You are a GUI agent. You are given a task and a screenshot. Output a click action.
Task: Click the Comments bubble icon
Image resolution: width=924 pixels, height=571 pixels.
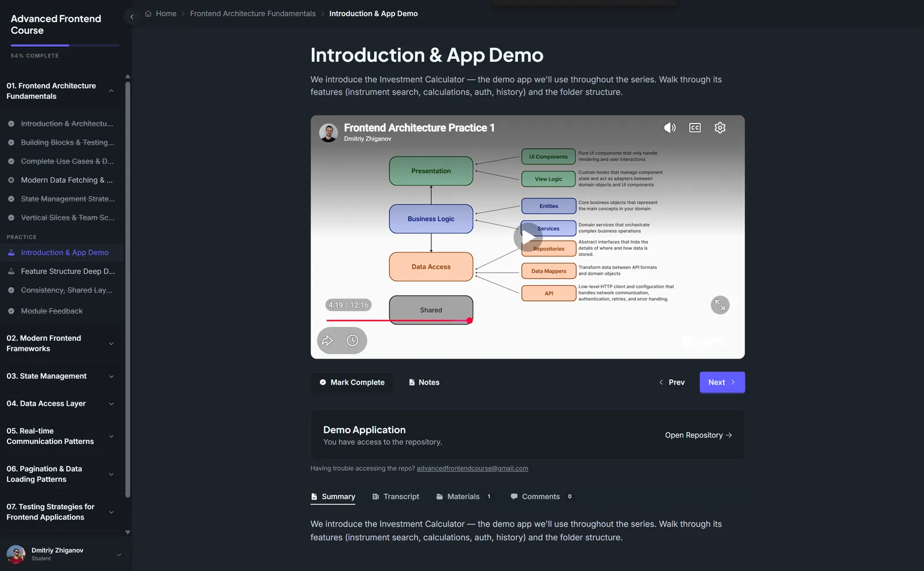(x=514, y=497)
